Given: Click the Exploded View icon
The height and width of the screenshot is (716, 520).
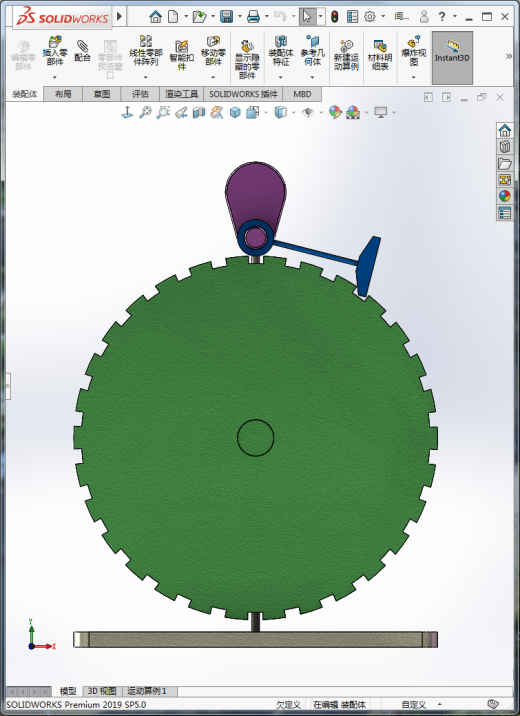Looking at the screenshot, I should (414, 51).
